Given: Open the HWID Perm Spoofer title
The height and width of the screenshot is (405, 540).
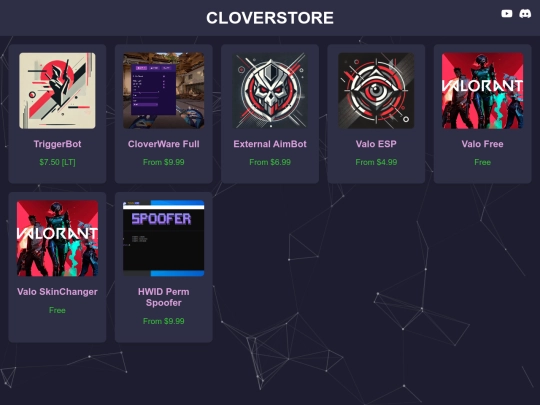Looking at the screenshot, I should pos(164,297).
